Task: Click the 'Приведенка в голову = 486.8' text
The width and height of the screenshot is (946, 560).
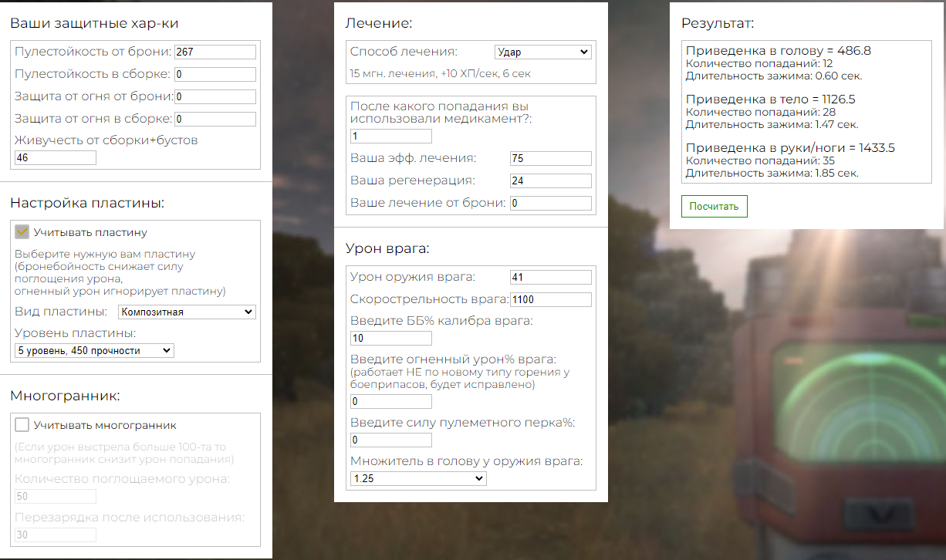Action: (779, 51)
